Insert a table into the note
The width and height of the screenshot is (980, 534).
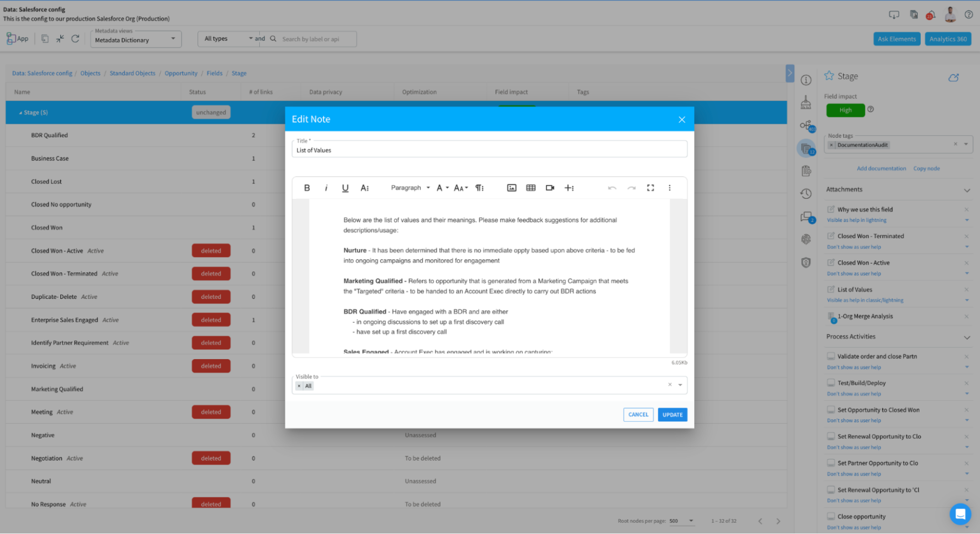click(x=530, y=188)
